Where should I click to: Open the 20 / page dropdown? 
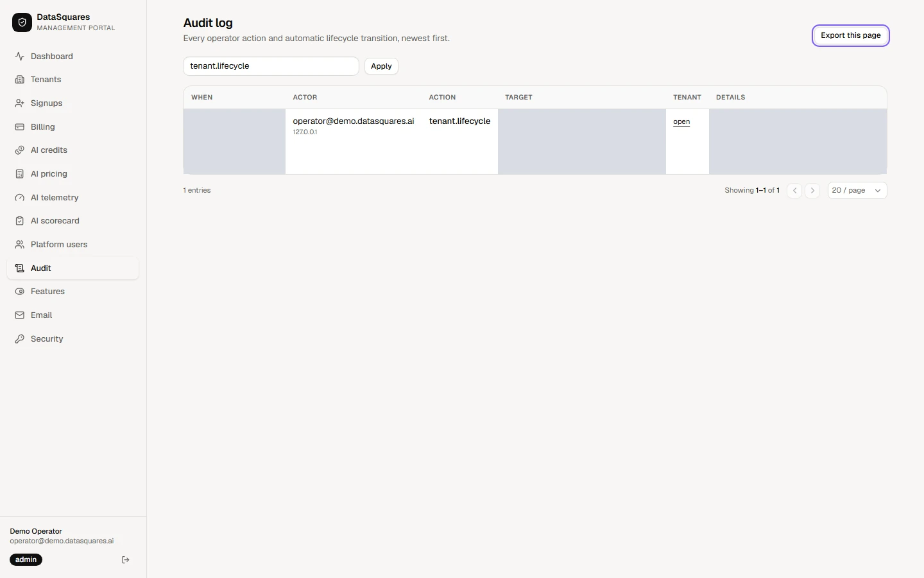[857, 191]
